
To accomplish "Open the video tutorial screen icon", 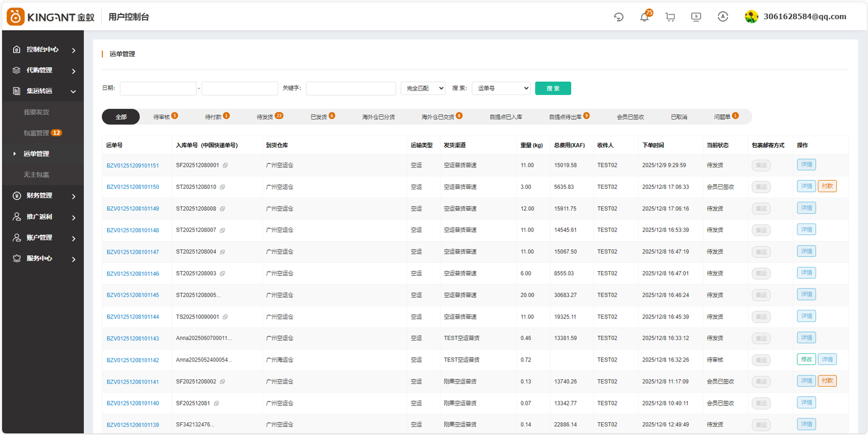I will pos(696,17).
